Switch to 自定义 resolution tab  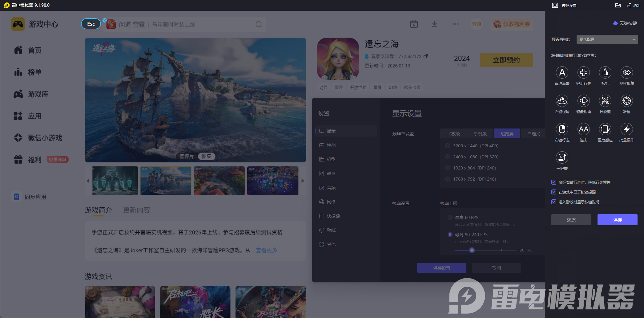coord(533,134)
